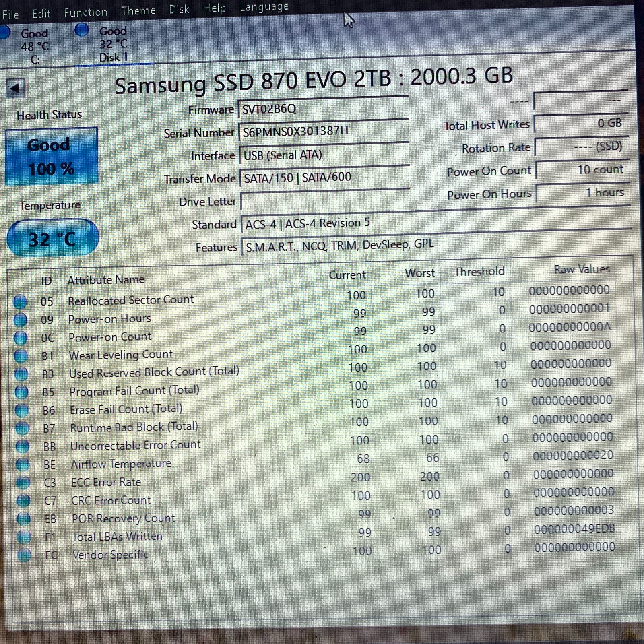Click status dot for Erase Fail Count
644x644 pixels.
coord(22,410)
